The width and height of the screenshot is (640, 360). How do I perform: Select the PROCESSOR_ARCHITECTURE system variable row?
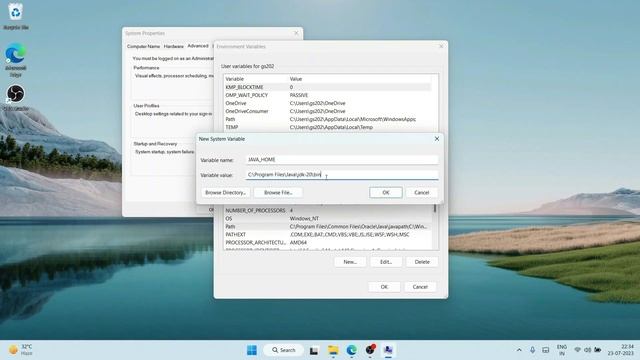point(327,243)
